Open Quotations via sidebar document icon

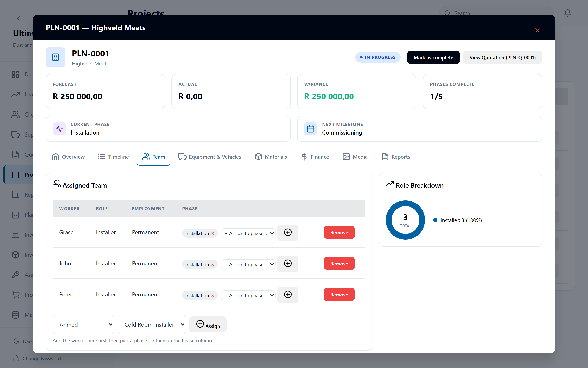coord(16,155)
